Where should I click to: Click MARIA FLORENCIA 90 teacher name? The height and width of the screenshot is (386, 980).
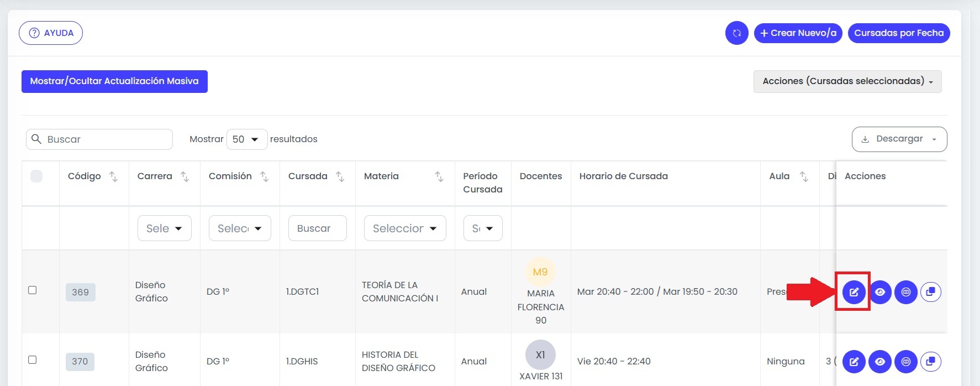(541, 307)
